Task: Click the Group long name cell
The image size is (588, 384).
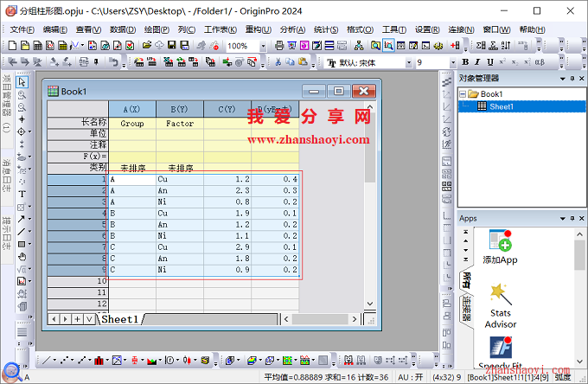Action: (x=132, y=124)
